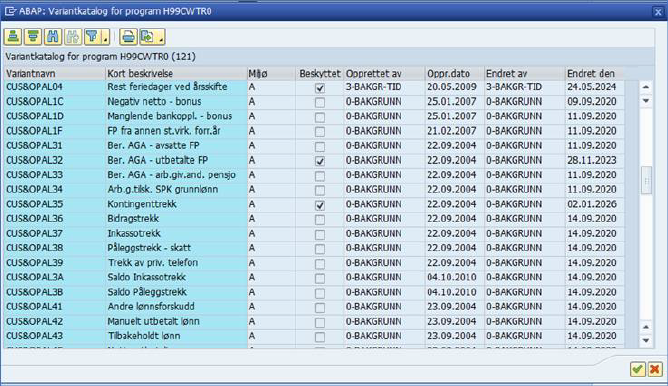Select variant CUS&OPAL37
This screenshot has width=668, height=386.
[34, 233]
